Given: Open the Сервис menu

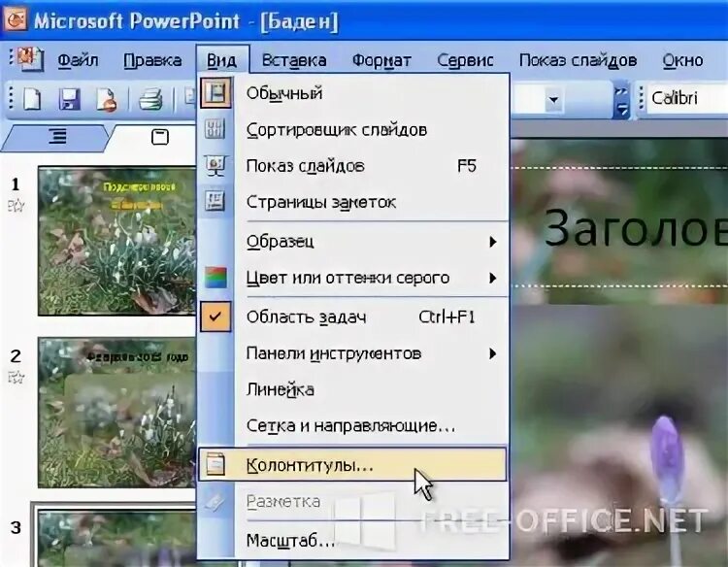Looking at the screenshot, I should tap(465, 60).
